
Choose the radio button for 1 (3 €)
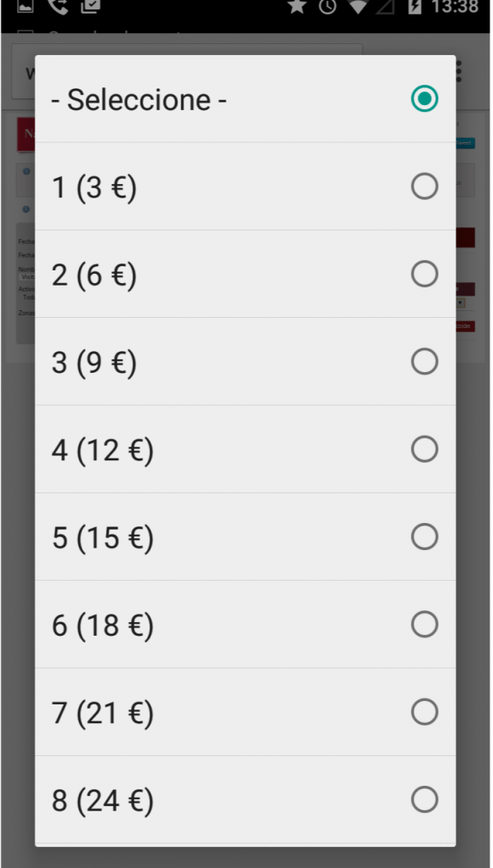pos(424,186)
